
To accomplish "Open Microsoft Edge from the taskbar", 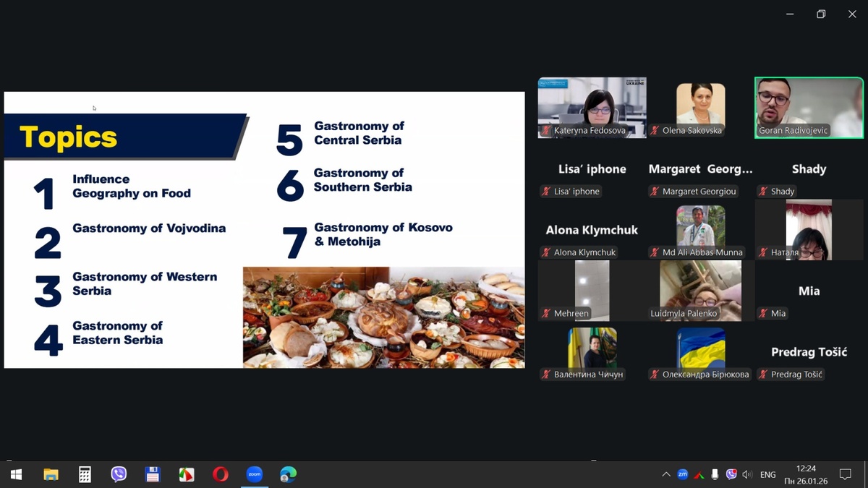I will coord(288,474).
